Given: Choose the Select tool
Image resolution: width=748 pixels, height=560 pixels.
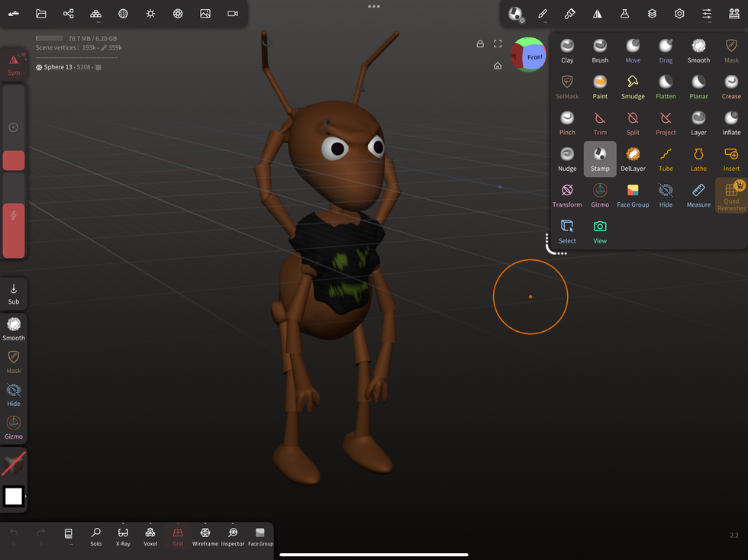Looking at the screenshot, I should [x=567, y=232].
